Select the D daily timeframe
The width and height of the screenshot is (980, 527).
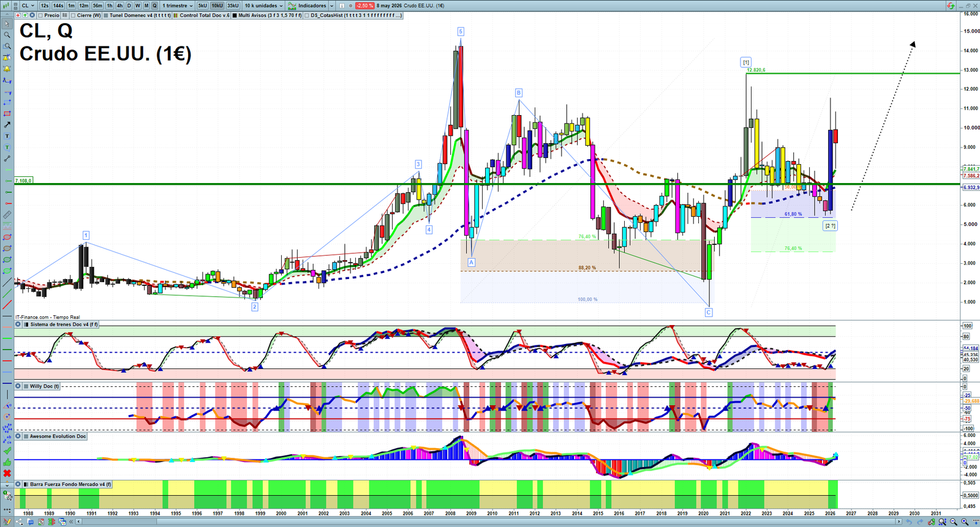click(x=129, y=6)
